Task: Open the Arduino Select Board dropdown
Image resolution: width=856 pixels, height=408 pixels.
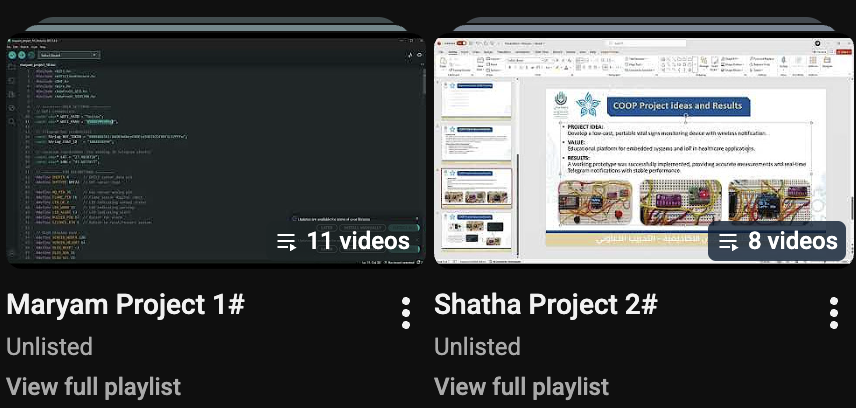Action: click(x=68, y=55)
